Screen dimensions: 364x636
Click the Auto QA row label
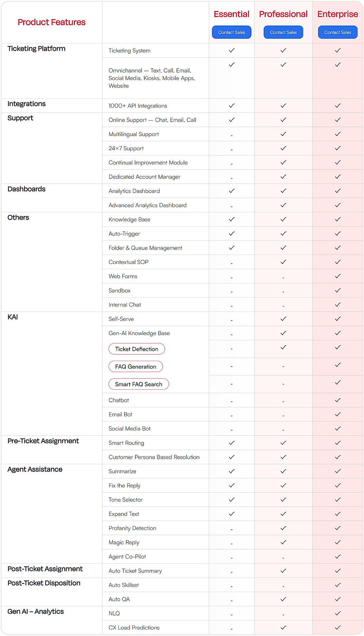click(119, 599)
